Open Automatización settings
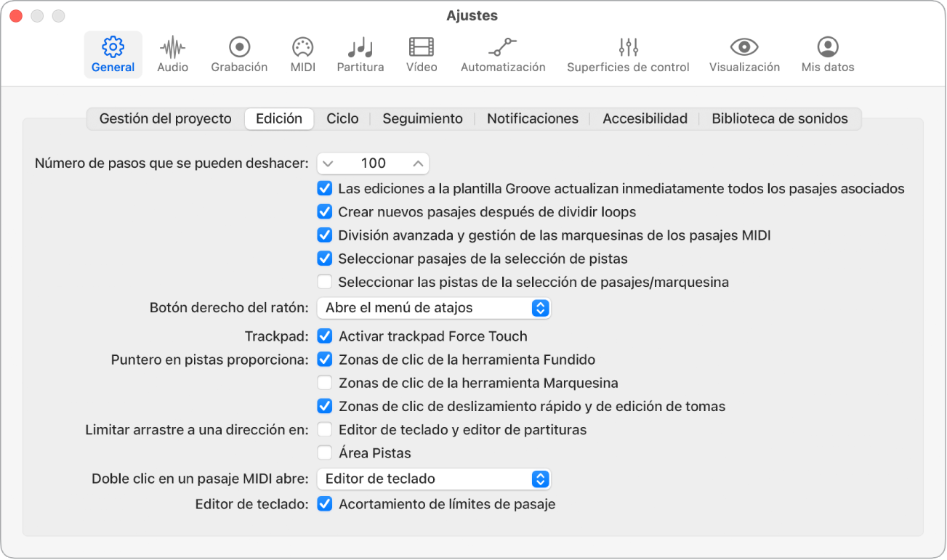The width and height of the screenshot is (947, 560). pyautogui.click(x=502, y=54)
